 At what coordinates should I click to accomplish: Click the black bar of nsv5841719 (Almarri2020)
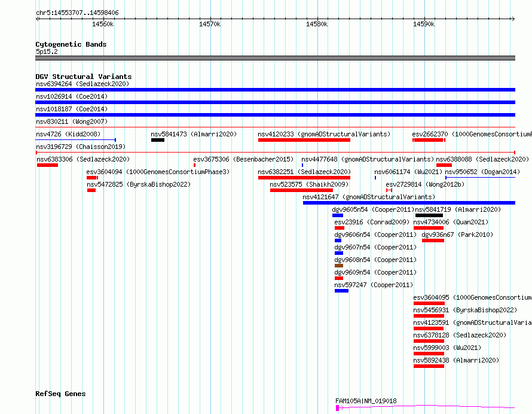[x=429, y=215]
